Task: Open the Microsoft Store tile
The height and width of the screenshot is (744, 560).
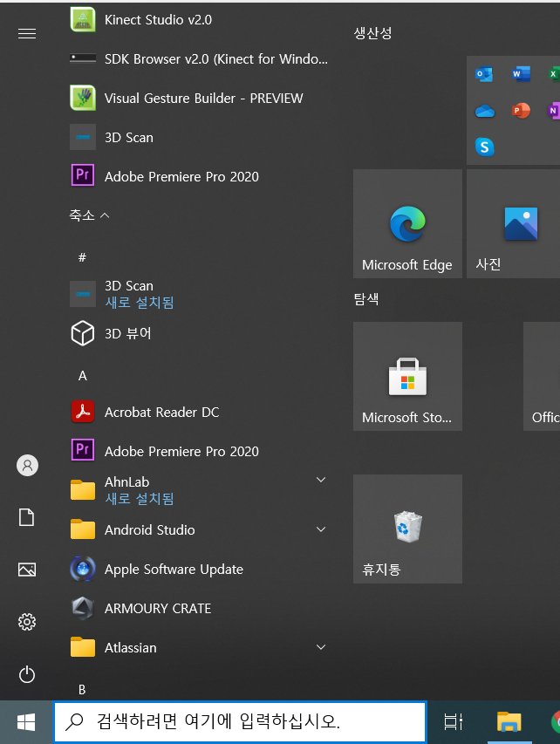Action: point(407,376)
